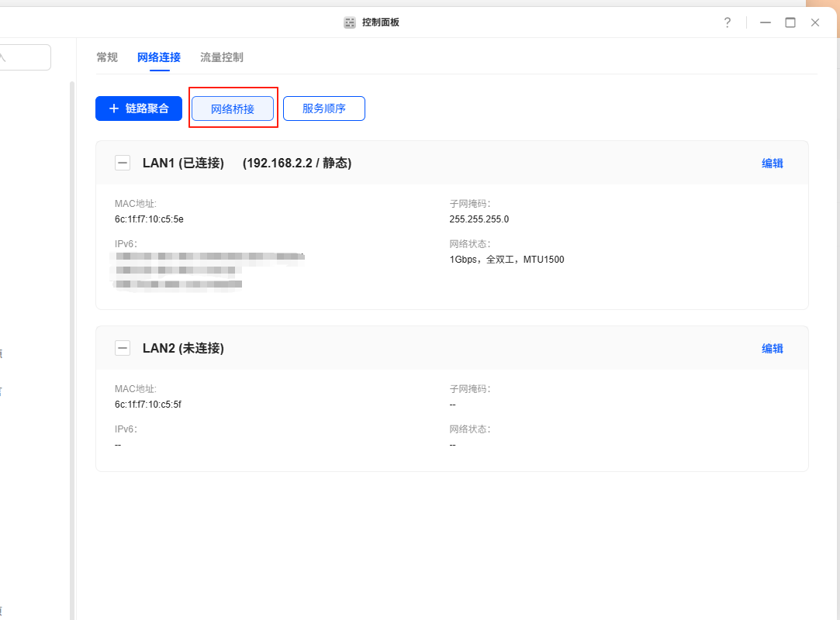Open the 流量控制 tab
Screen dimensions: 840x620
pos(222,57)
